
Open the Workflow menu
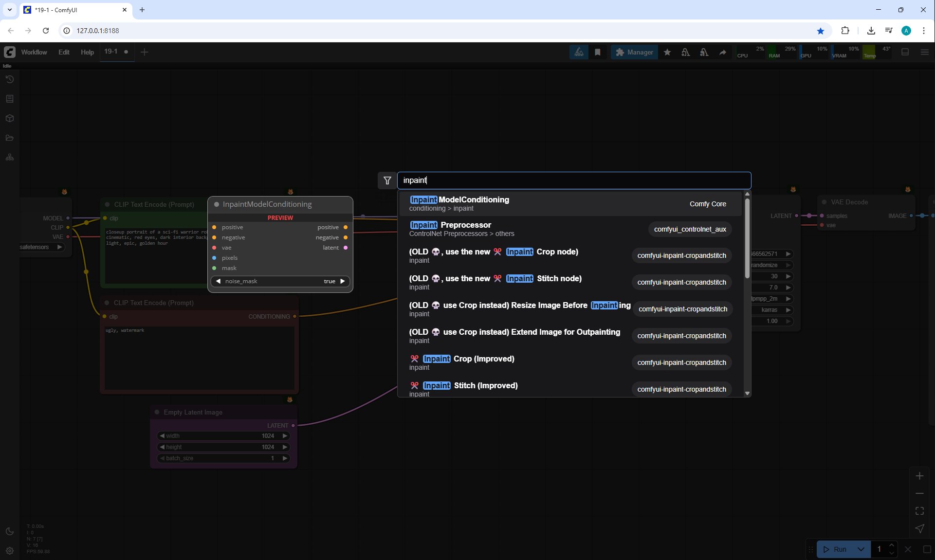(x=34, y=52)
